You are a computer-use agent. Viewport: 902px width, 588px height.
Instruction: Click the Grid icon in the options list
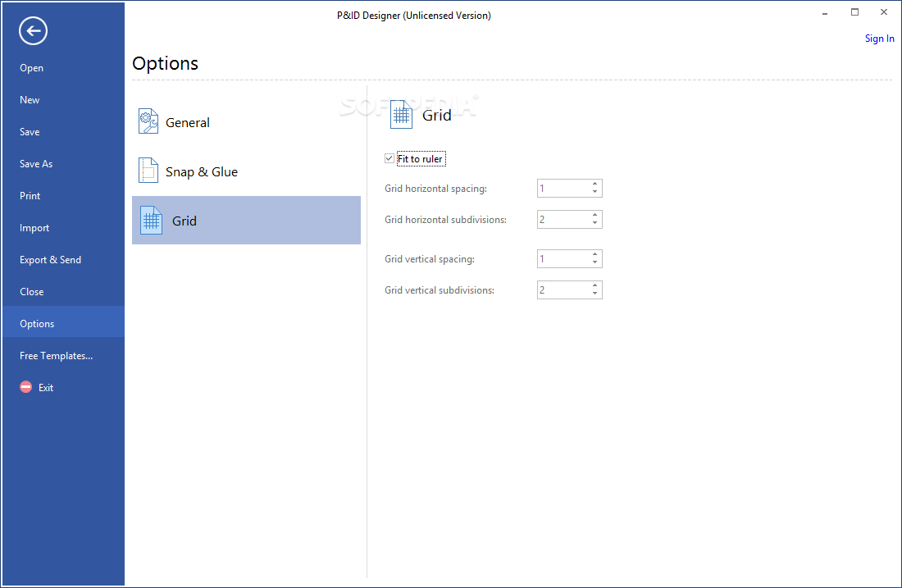152,221
